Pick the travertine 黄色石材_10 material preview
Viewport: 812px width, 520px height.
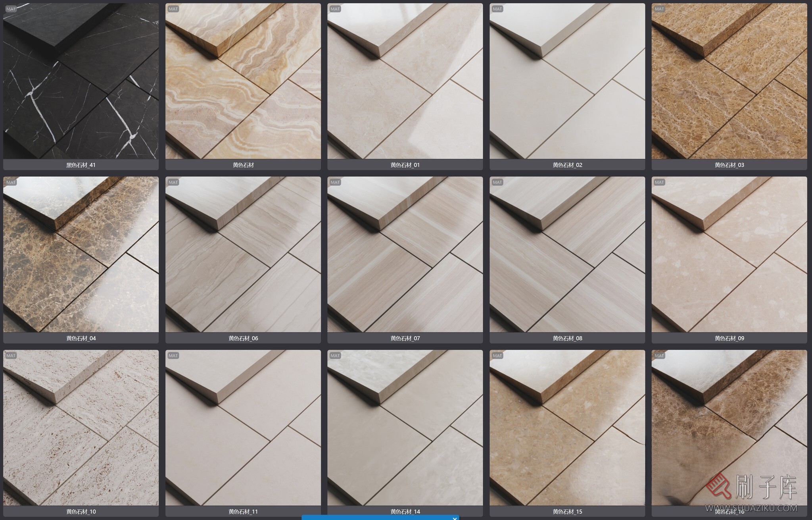(81, 428)
